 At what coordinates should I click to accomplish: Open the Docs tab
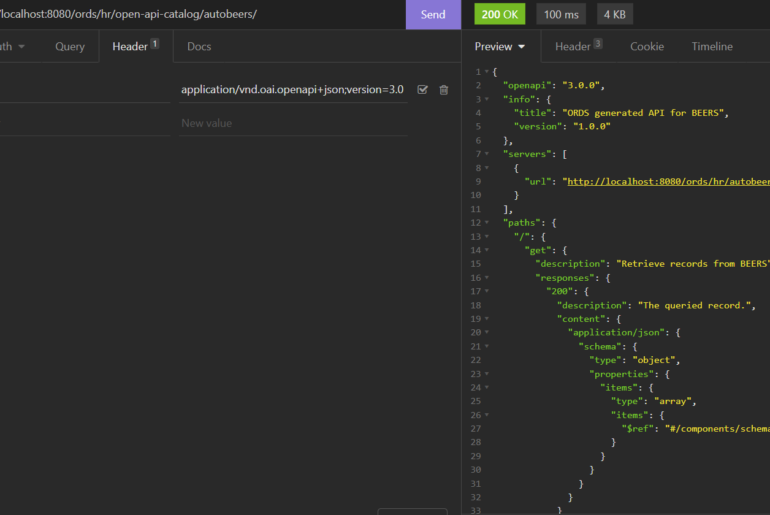(199, 47)
